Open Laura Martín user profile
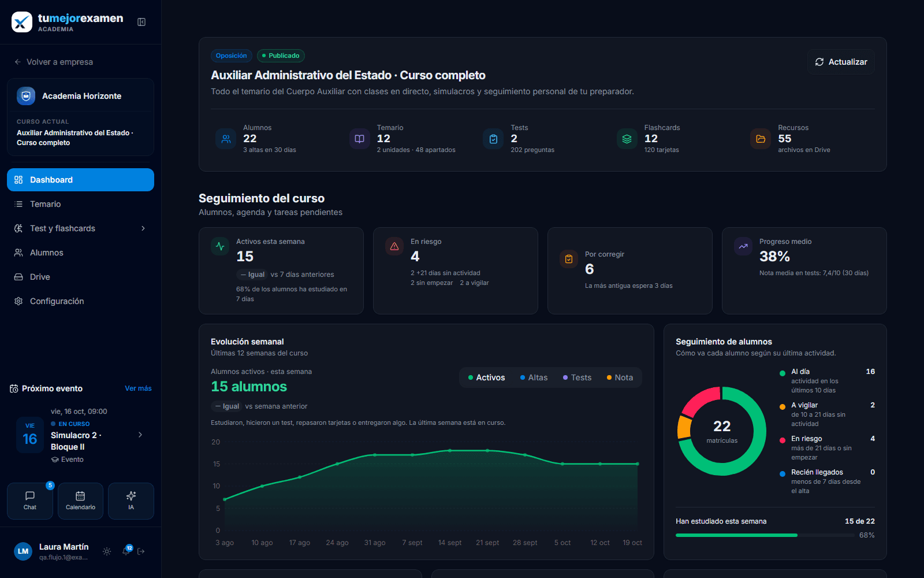Viewport: 924px width, 578px height. 52,551
